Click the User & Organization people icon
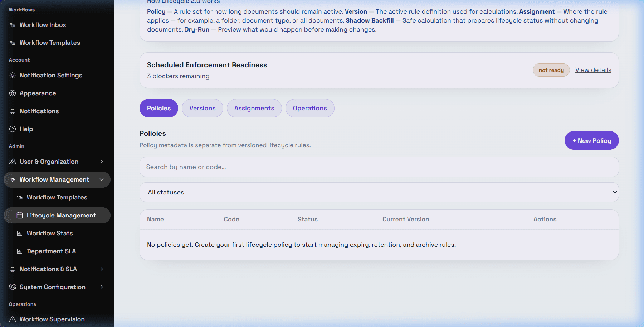Image resolution: width=644 pixels, height=327 pixels. (13, 162)
